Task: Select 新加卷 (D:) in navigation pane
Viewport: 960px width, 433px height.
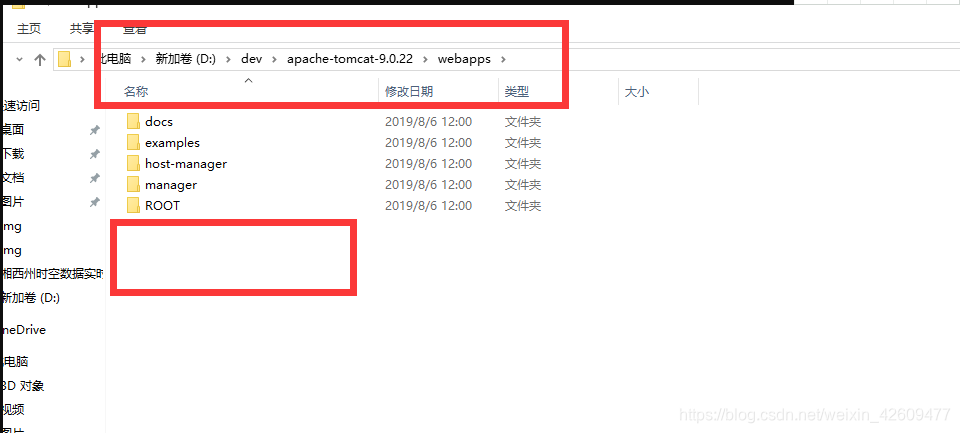Action: tap(31, 298)
